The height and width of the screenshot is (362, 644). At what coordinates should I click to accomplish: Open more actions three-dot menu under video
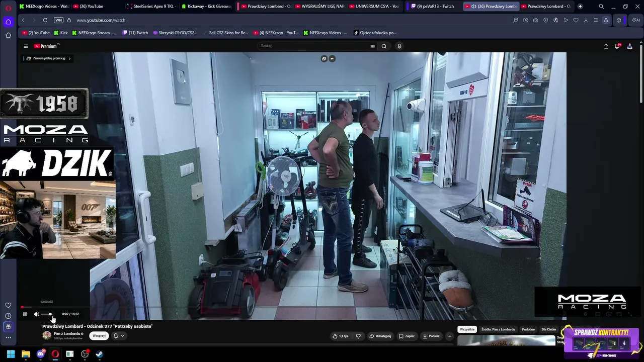pyautogui.click(x=449, y=336)
